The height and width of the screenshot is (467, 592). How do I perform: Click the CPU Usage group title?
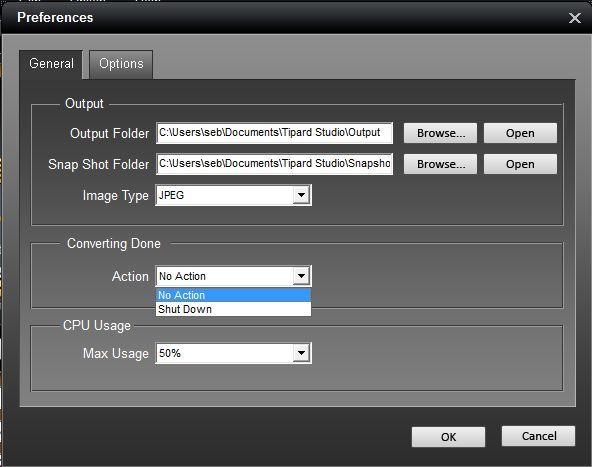click(x=97, y=325)
